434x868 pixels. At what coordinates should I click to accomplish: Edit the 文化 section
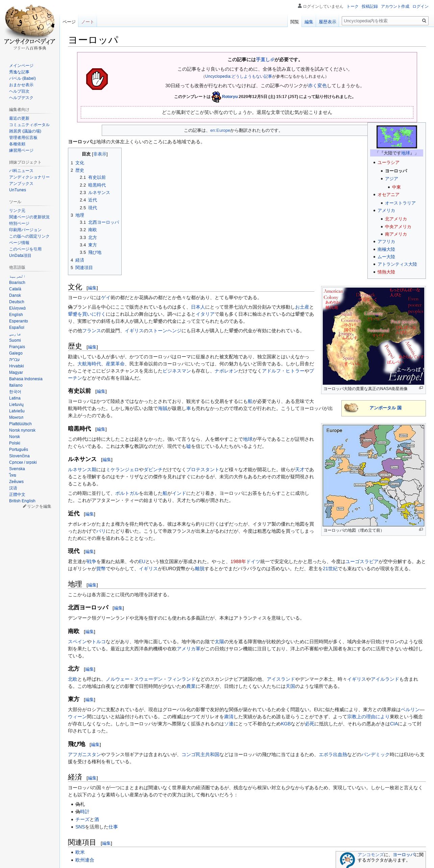(x=92, y=288)
